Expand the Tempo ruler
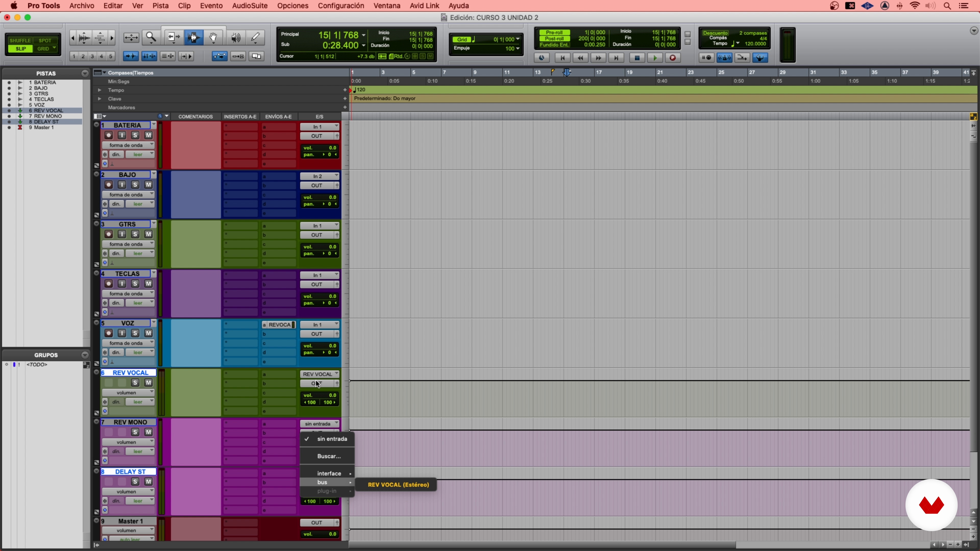Image resolution: width=980 pixels, height=551 pixels. click(x=100, y=90)
